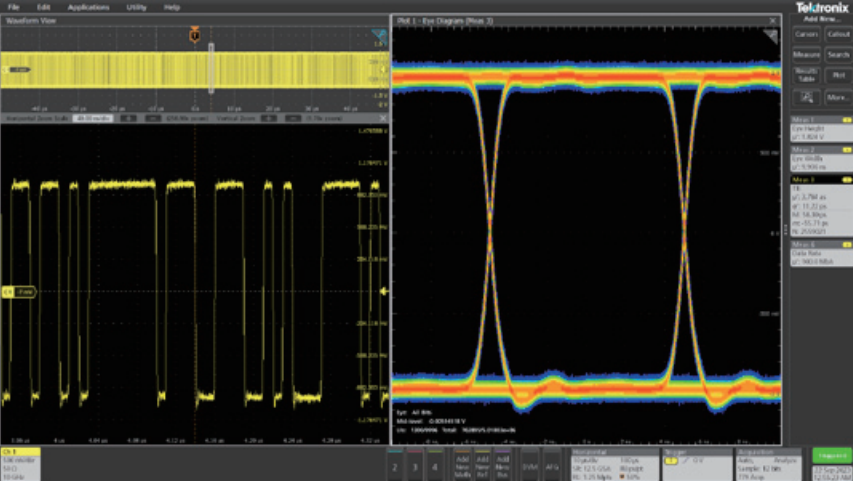Viewport: 853px width, 481px height.
Task: Open the DVM badge
Action: 531,466
